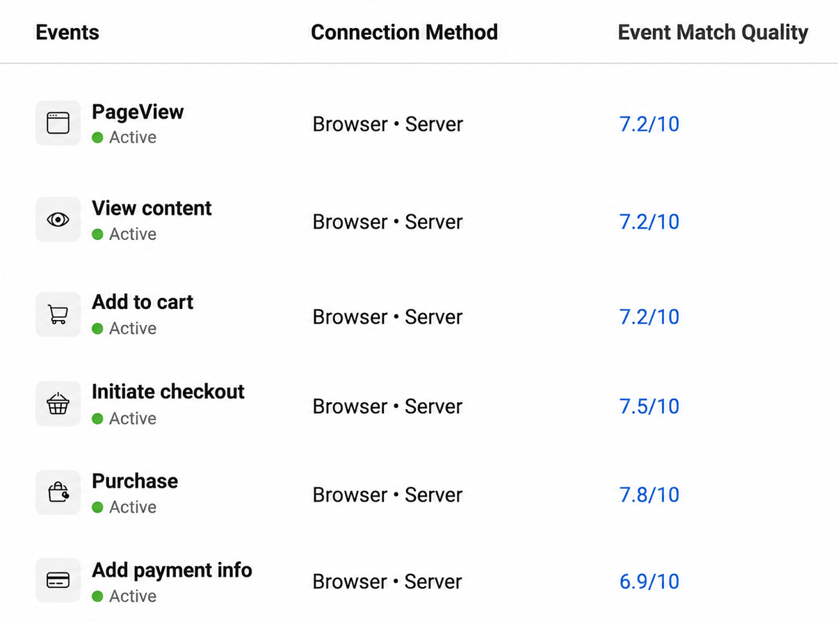Open the View content 7.2/10 score
This screenshot has width=840, height=631.
point(649,222)
